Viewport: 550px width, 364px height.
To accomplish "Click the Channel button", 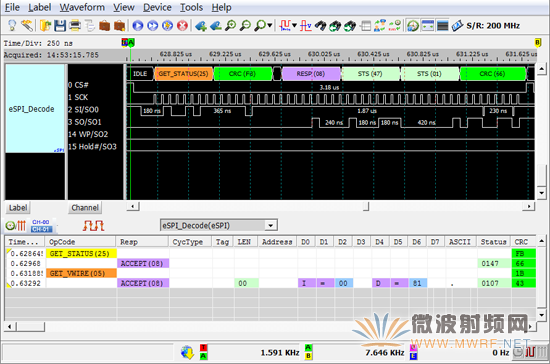I will click(85, 208).
